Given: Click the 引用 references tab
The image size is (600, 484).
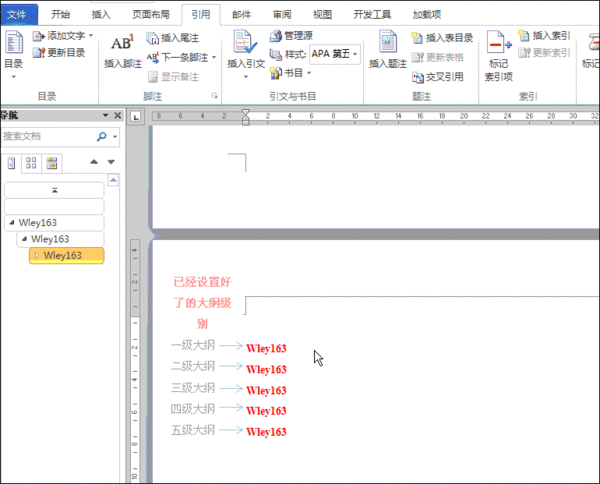Looking at the screenshot, I should pos(201,15).
